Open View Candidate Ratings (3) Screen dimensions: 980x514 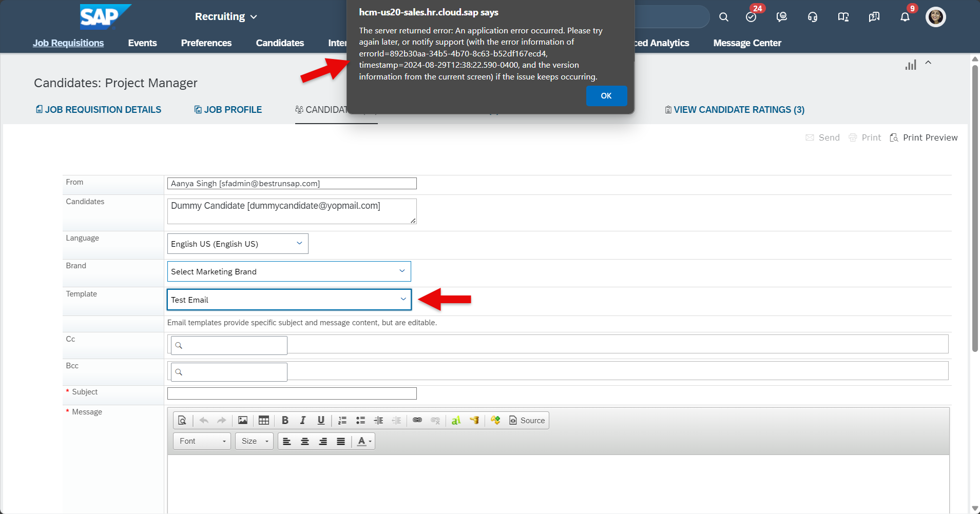(x=735, y=110)
